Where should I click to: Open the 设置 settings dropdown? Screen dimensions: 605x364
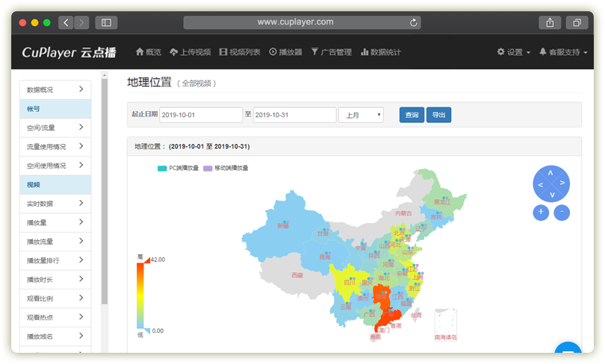pos(514,52)
